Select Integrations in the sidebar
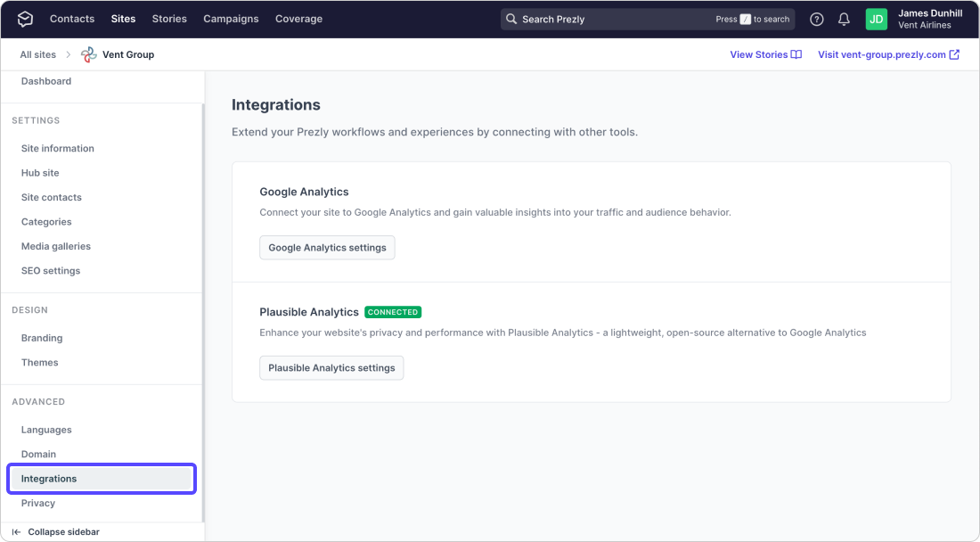This screenshot has width=980, height=542. pyautogui.click(x=102, y=478)
